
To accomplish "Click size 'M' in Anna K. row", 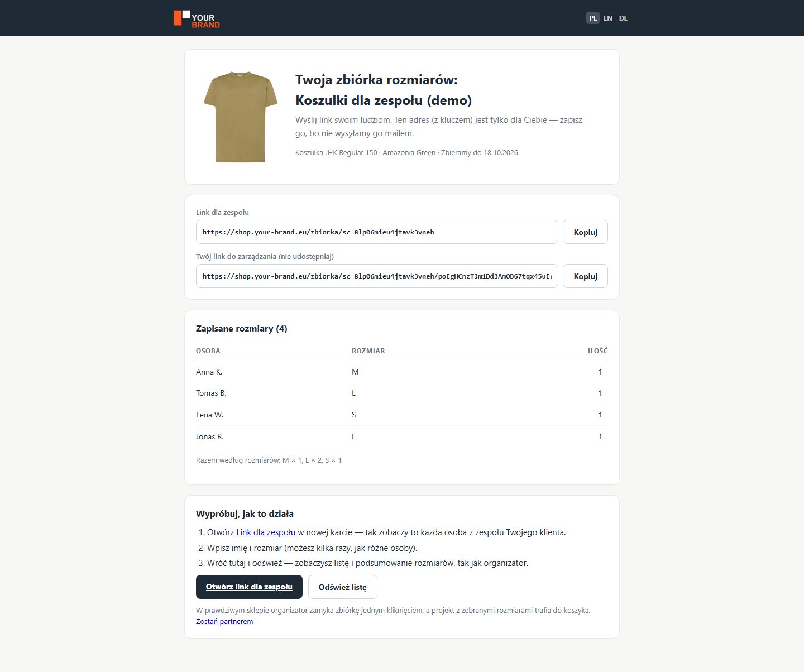I will (355, 372).
